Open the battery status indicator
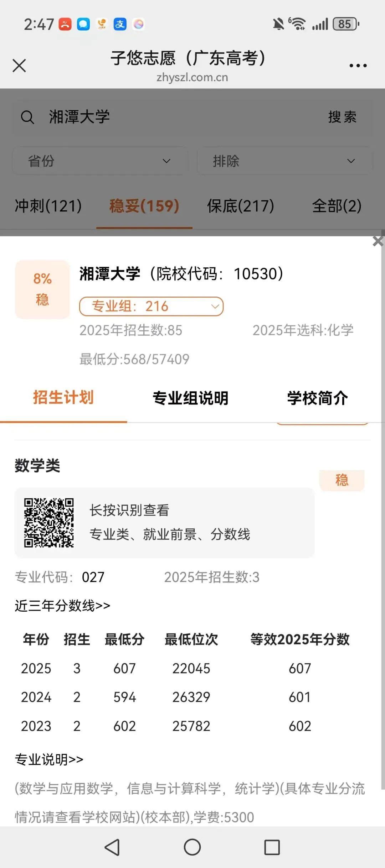This screenshot has width=385, height=868. click(346, 24)
